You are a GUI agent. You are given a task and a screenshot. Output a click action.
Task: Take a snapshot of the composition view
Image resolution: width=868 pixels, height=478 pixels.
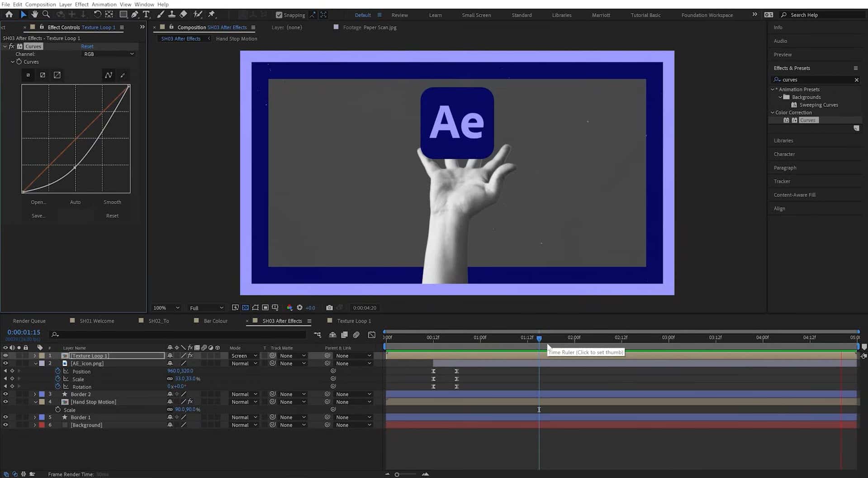(329, 307)
